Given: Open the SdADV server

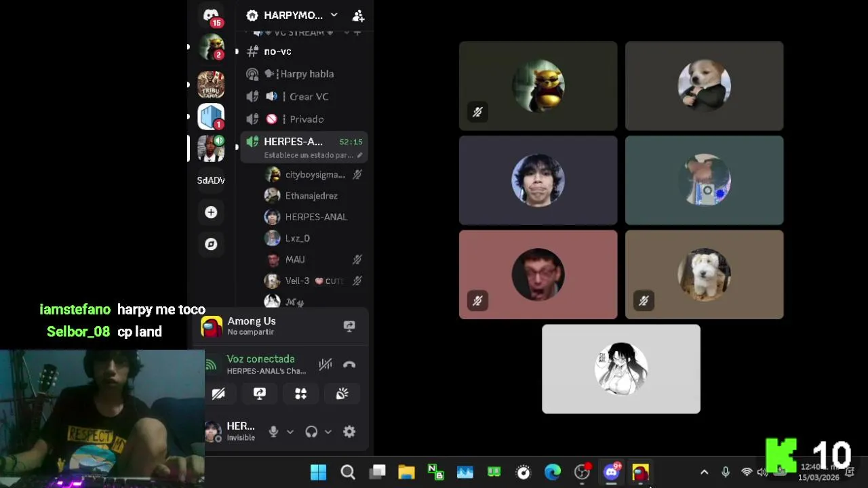Looking at the screenshot, I should point(211,180).
